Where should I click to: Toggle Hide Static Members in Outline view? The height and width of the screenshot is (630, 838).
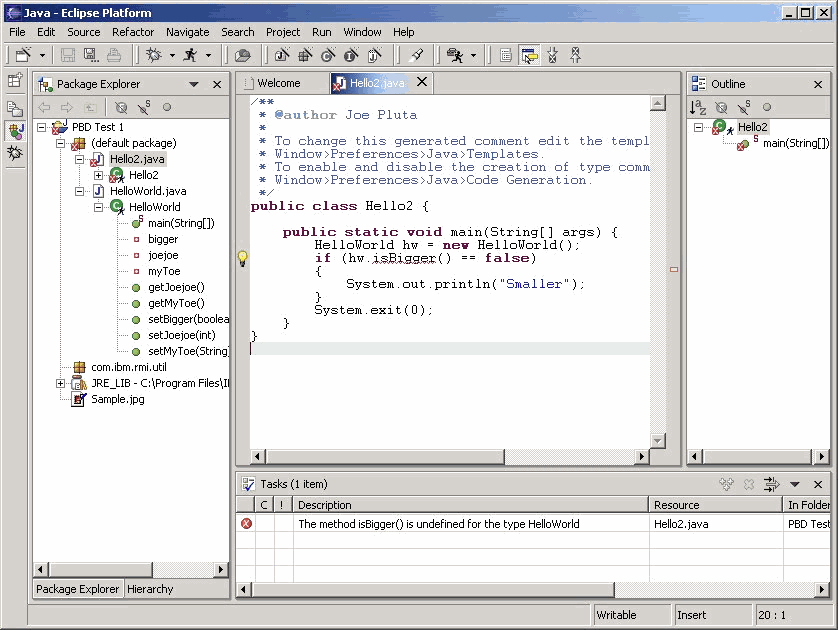tap(744, 107)
